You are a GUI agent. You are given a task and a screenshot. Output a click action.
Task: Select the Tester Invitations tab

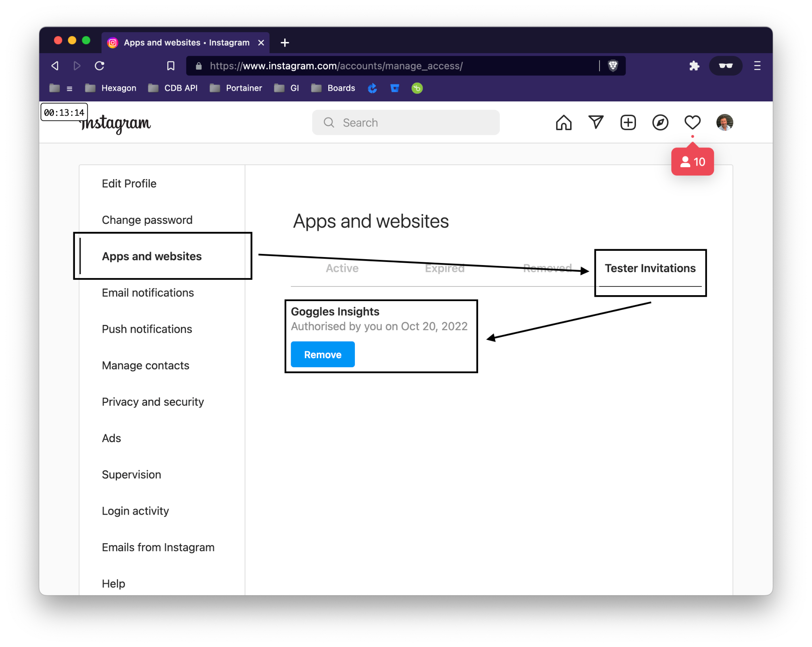(650, 268)
